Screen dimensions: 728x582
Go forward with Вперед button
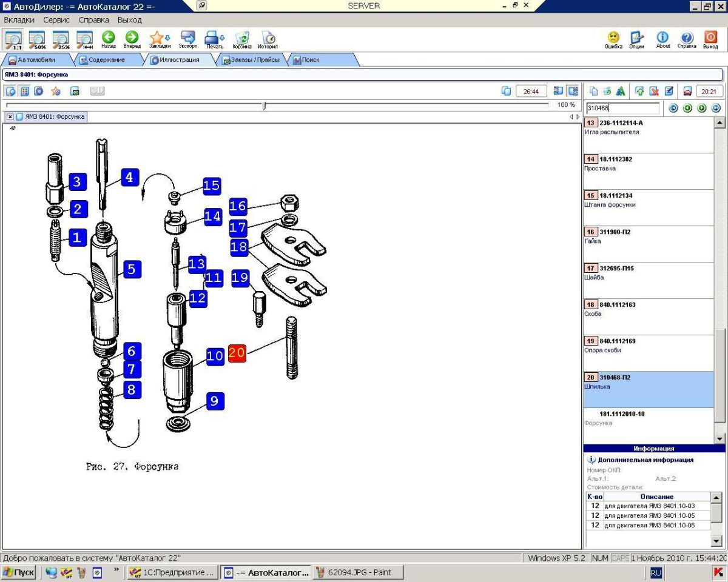pyautogui.click(x=132, y=40)
